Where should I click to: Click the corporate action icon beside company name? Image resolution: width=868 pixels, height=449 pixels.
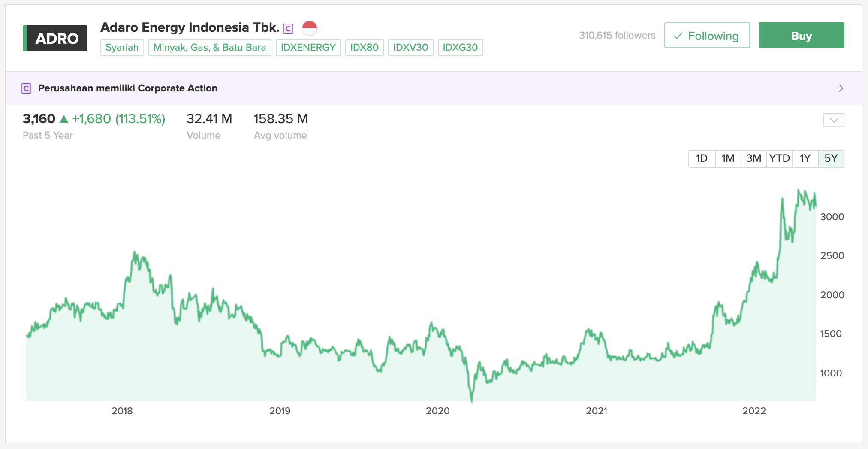288,29
